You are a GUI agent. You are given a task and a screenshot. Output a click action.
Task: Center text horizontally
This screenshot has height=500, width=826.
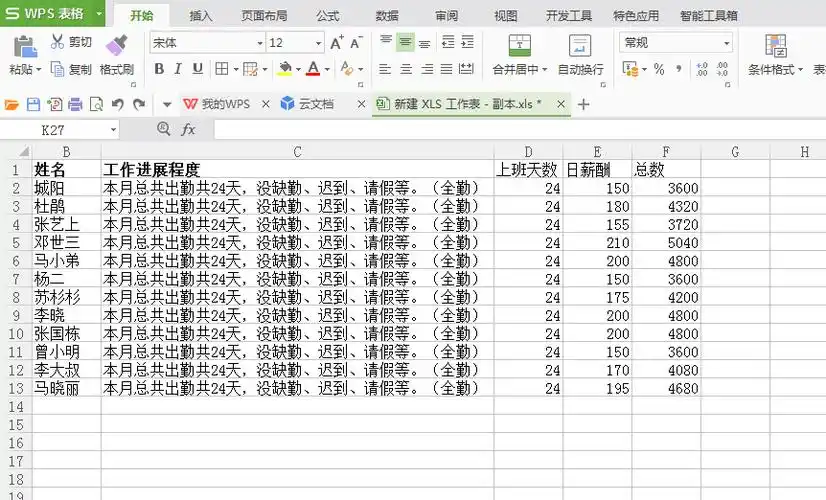[x=406, y=69]
